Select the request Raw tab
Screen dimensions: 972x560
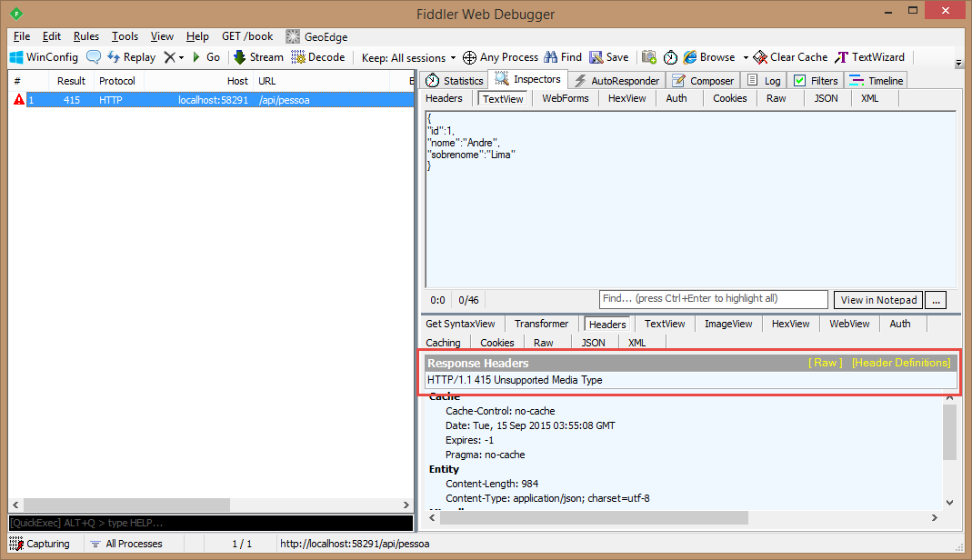777,98
